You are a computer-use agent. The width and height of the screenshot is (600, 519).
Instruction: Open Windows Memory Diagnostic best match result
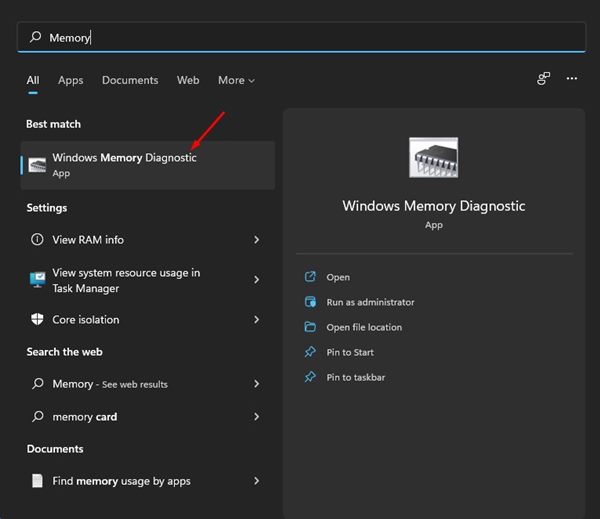148,165
